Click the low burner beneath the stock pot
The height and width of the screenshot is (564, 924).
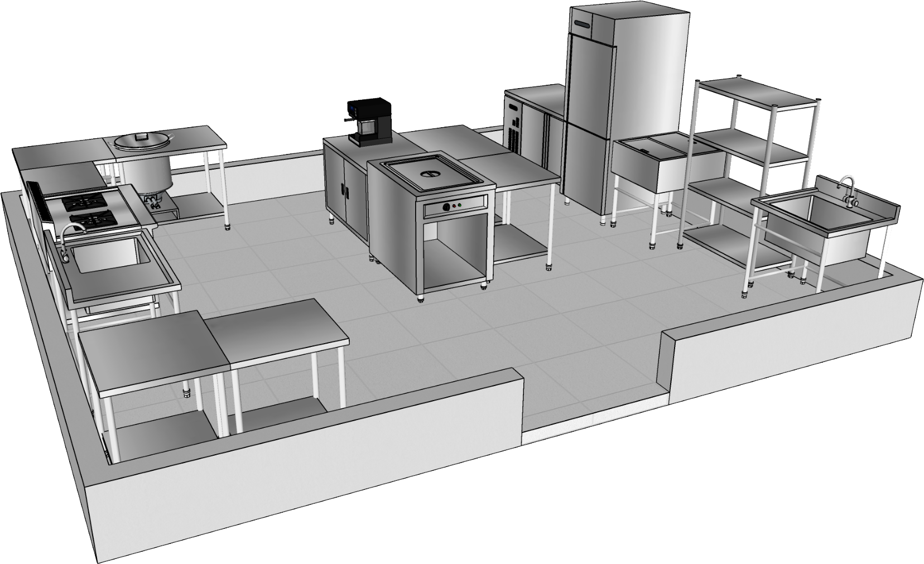tap(153, 204)
